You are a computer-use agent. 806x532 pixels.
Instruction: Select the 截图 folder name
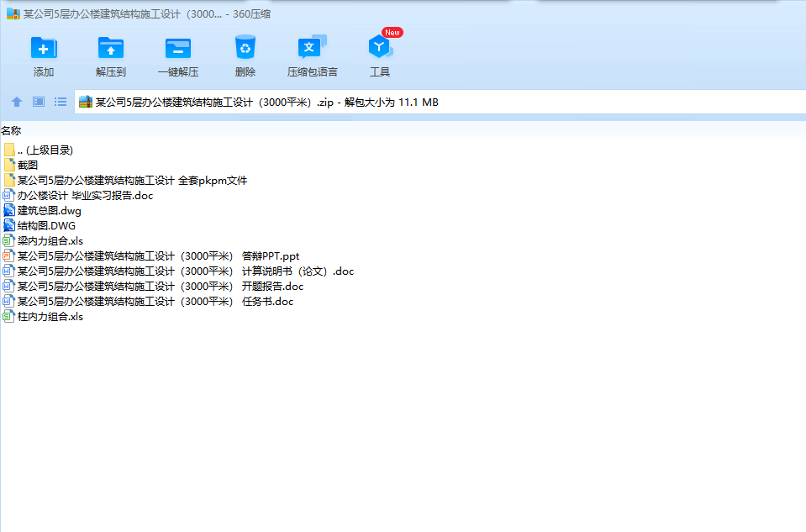28,165
